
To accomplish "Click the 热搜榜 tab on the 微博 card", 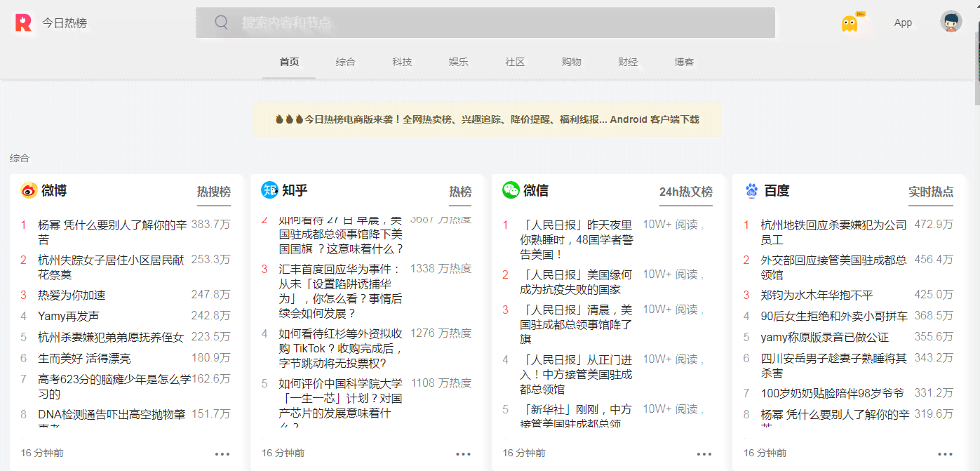I will 214,192.
